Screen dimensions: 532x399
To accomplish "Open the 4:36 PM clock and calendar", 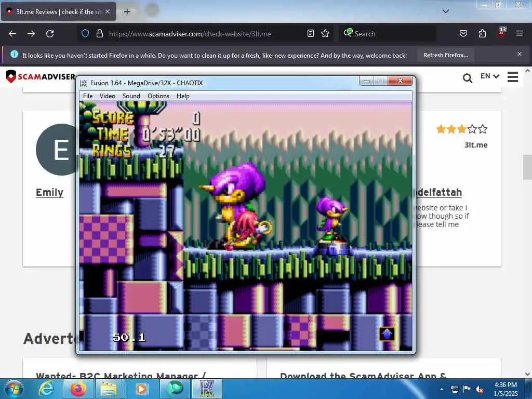I will point(506,389).
